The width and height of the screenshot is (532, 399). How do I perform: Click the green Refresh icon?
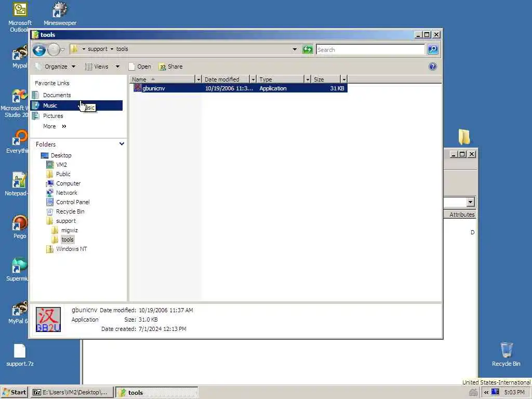click(308, 49)
